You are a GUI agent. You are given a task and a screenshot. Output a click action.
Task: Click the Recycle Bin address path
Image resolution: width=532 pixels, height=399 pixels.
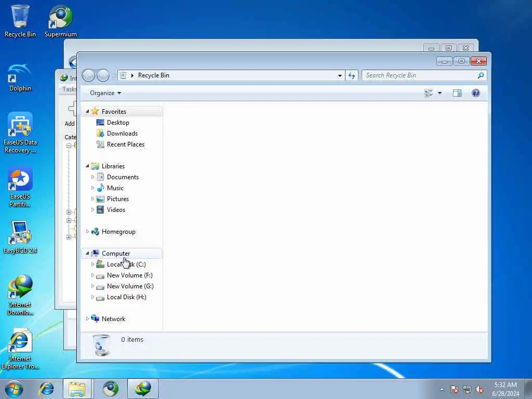pos(153,75)
